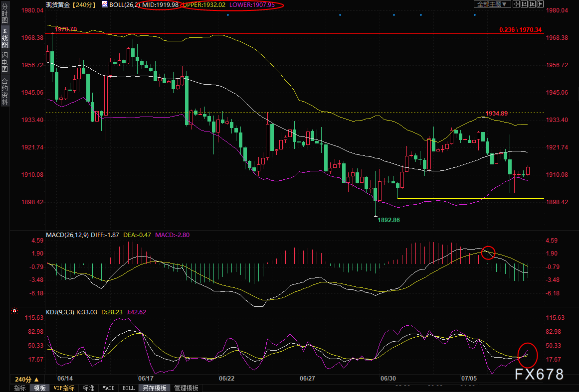Switch to the 闪电图 view tab
Screen dimensions: 579x392
pos(4,62)
